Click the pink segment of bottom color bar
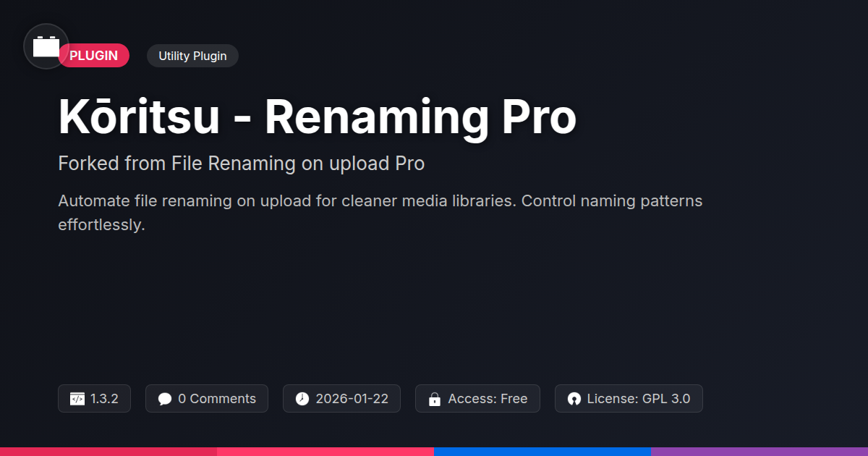The height and width of the screenshot is (456, 868). 325,452
